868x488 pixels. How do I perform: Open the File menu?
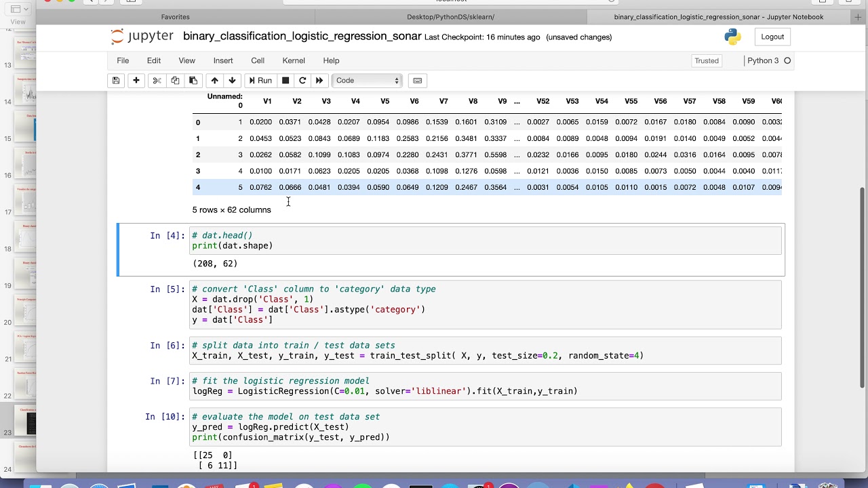tap(123, 60)
